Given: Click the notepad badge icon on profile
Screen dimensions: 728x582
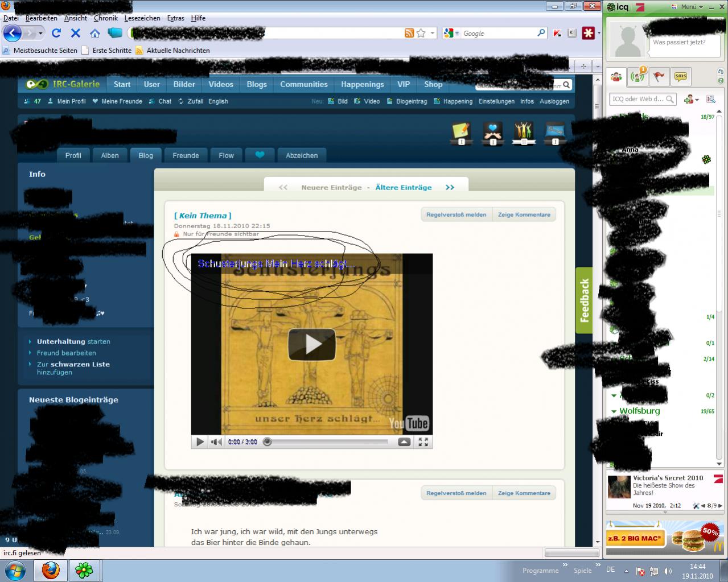Looking at the screenshot, I should coord(461,133).
